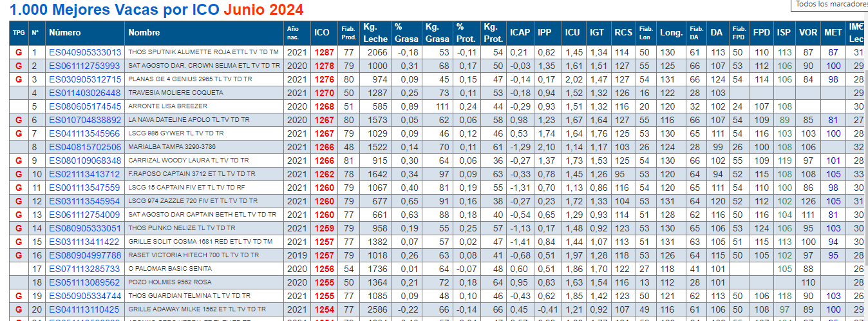Open link ES080904997788 for RASET VICTORIA HITECH

coord(85,255)
